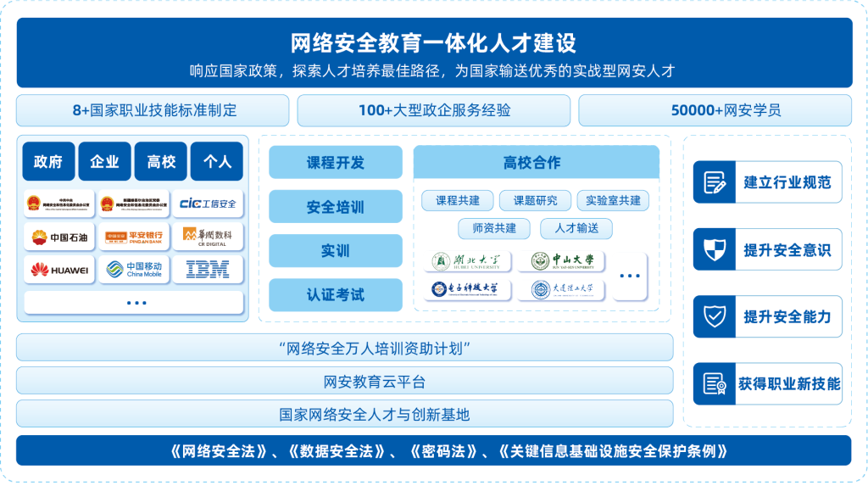This screenshot has width=868, height=497.
Task: Switch to the 安全培训 tab
Action: (336, 206)
